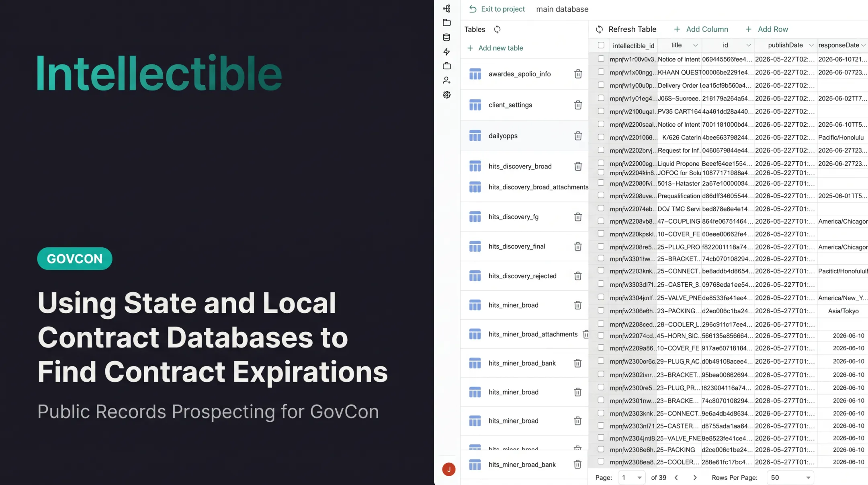Click the intellectible_id column header

pyautogui.click(x=633, y=45)
